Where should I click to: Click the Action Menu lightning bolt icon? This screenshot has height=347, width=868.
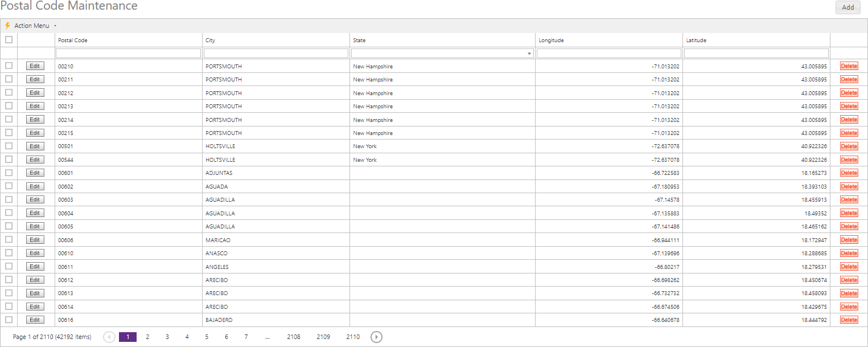click(x=7, y=26)
